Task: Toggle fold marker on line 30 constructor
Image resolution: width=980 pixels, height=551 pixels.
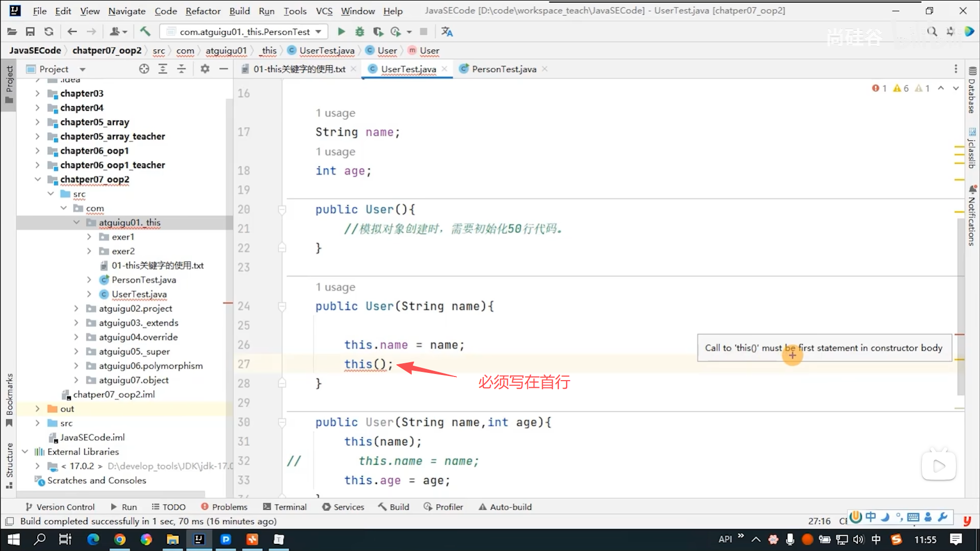Action: coord(282,422)
